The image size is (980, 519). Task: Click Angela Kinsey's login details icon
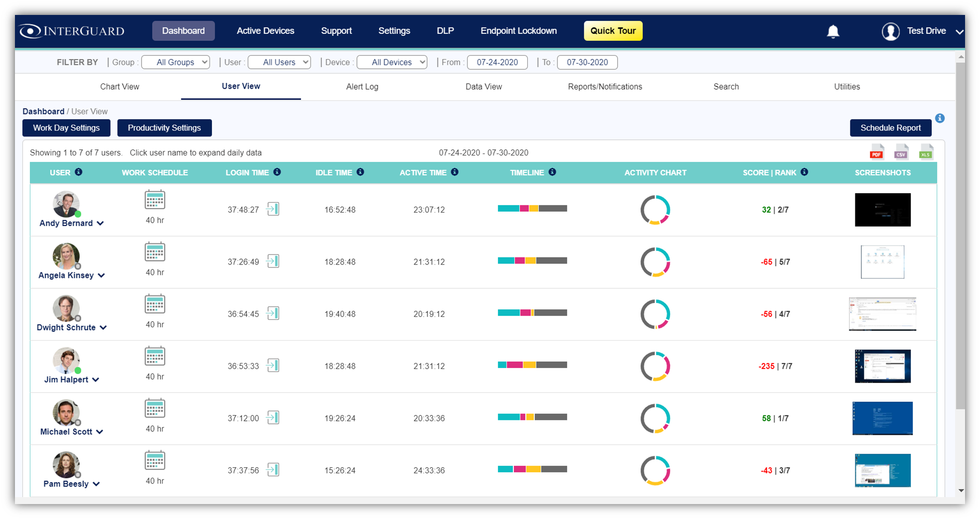[x=273, y=261]
